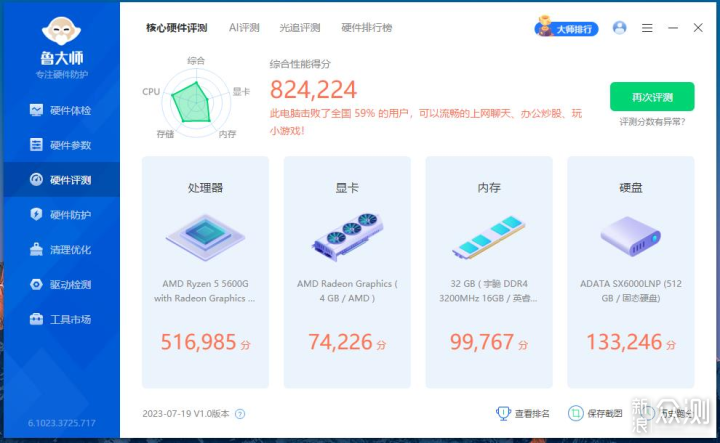Click the radar performance chart
This screenshot has height=443, width=720.
tap(195, 102)
